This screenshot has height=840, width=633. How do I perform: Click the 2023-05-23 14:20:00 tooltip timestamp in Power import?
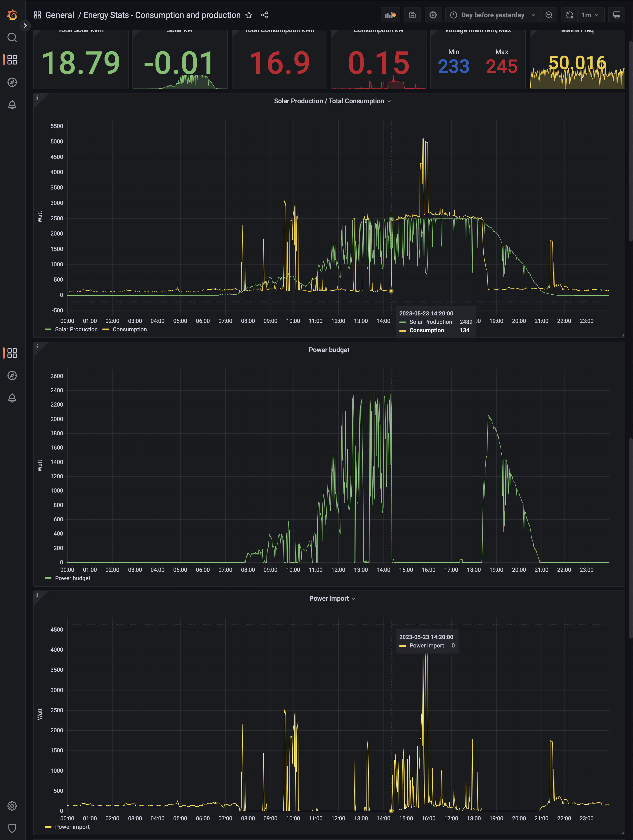[426, 637]
